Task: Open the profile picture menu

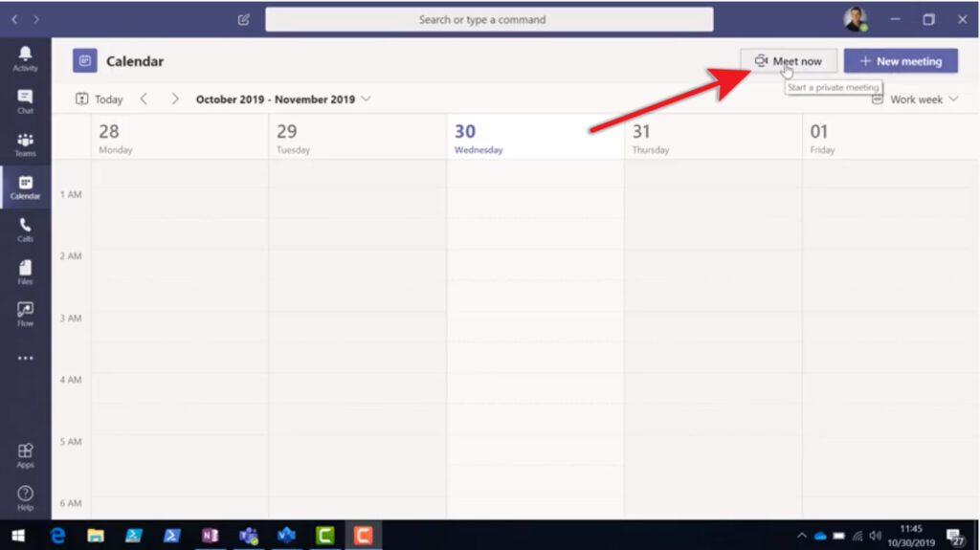Action: 855,19
